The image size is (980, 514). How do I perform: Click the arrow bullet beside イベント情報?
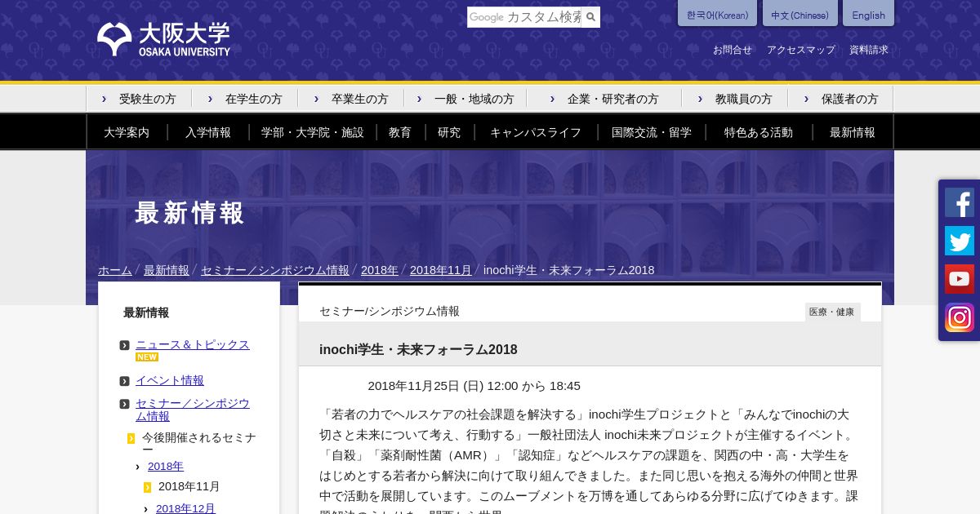(124, 381)
